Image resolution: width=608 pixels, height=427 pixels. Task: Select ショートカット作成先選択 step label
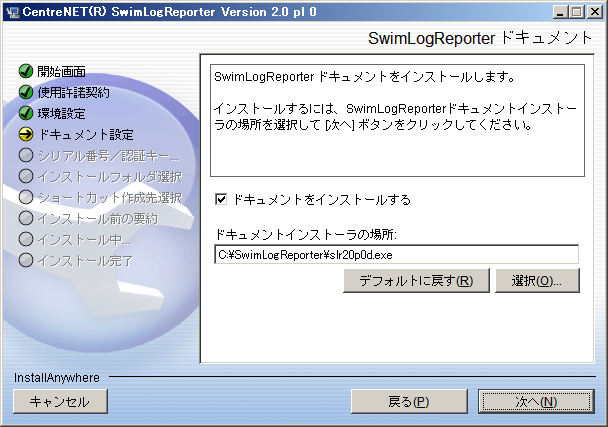pos(110,197)
